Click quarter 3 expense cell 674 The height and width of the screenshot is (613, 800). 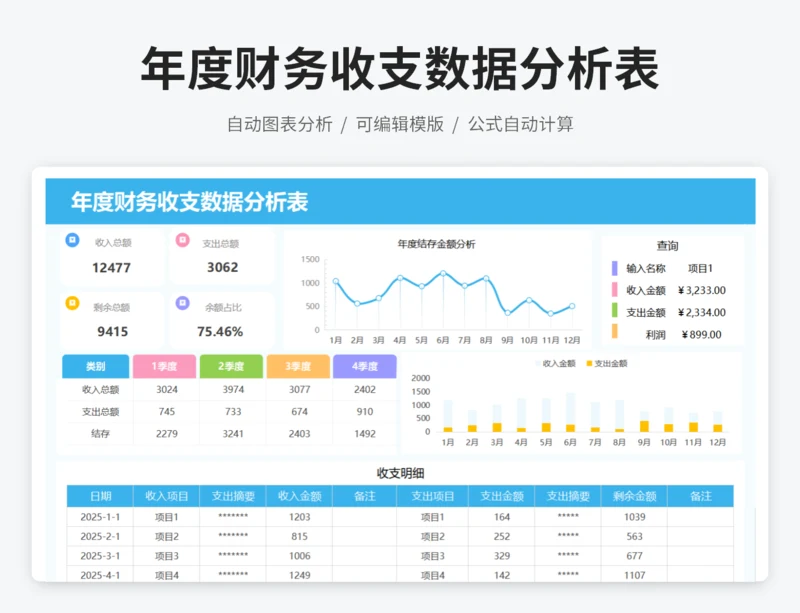[299, 411]
